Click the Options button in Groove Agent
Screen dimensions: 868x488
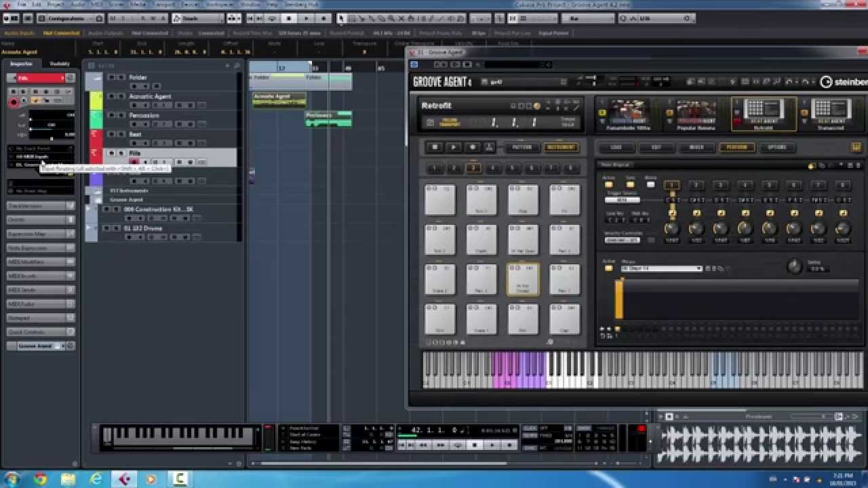coord(776,147)
